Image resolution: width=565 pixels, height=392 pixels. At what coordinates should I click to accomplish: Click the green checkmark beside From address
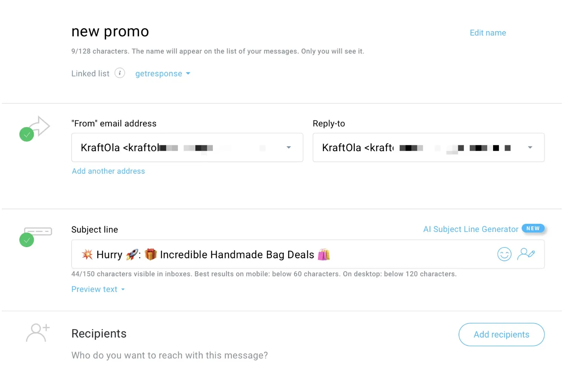click(x=27, y=134)
